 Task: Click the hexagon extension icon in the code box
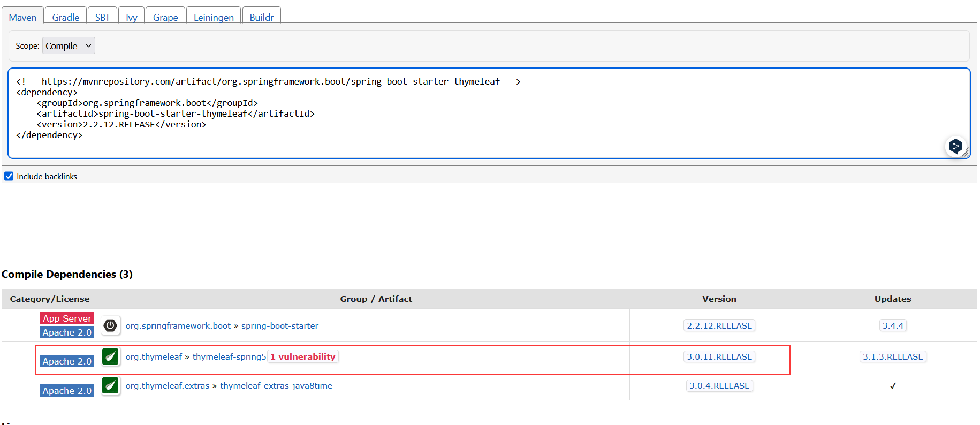955,146
